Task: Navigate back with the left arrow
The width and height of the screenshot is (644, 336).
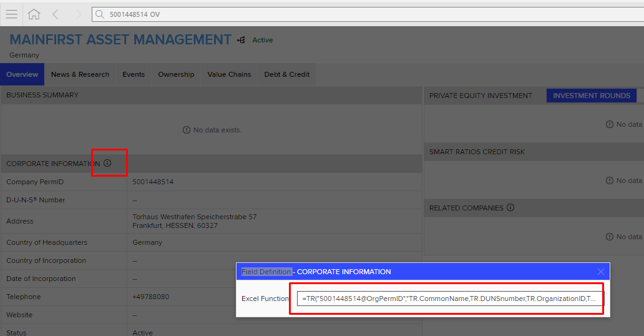Action: (56, 14)
